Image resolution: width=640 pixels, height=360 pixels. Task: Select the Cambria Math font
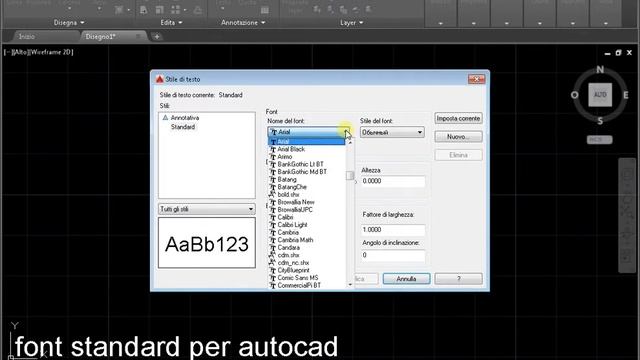(x=295, y=240)
